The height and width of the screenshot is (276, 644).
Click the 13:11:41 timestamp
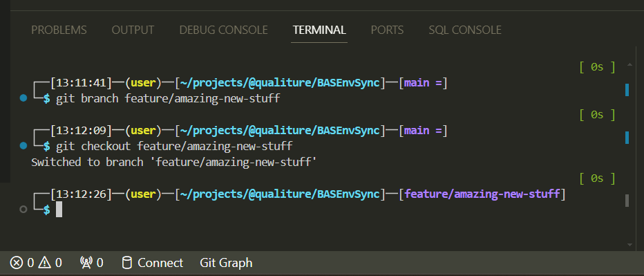tap(81, 83)
